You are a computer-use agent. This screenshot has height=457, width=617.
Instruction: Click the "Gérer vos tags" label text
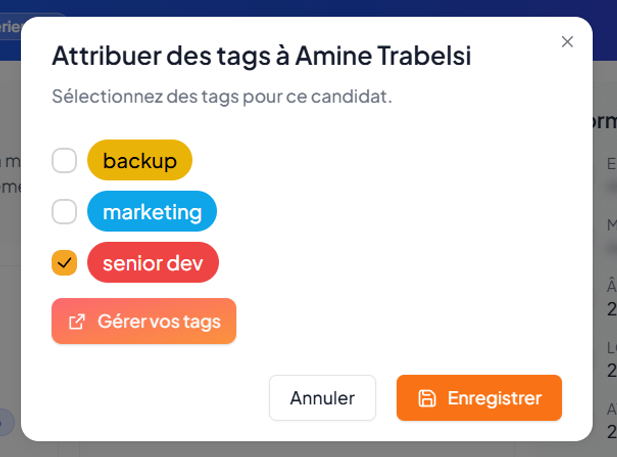[159, 321]
